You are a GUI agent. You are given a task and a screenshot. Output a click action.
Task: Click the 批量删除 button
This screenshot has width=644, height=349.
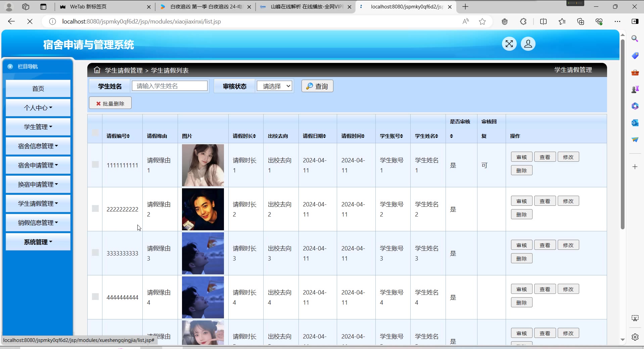point(110,103)
